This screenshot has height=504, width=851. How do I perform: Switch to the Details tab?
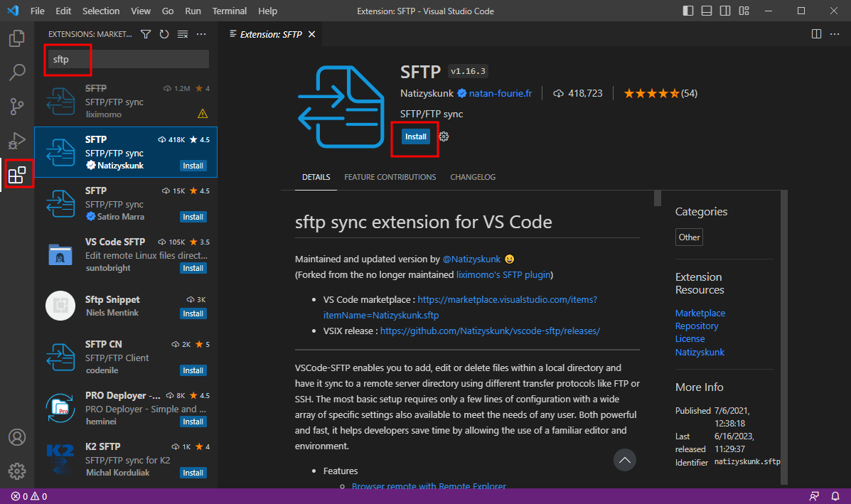(316, 178)
